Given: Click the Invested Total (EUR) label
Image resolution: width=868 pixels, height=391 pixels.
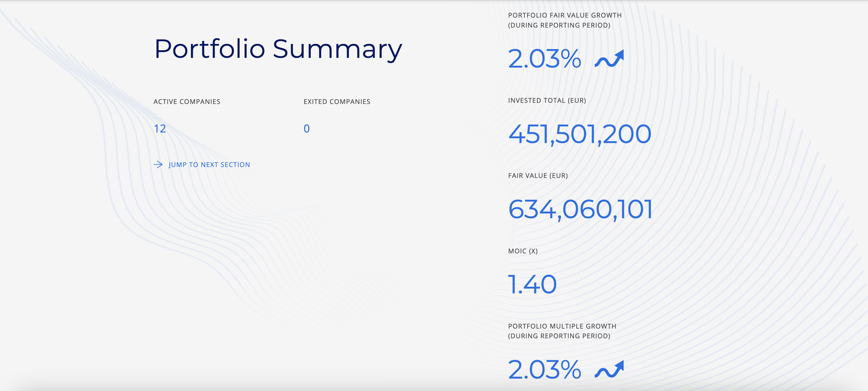Looking at the screenshot, I should pyautogui.click(x=547, y=101).
